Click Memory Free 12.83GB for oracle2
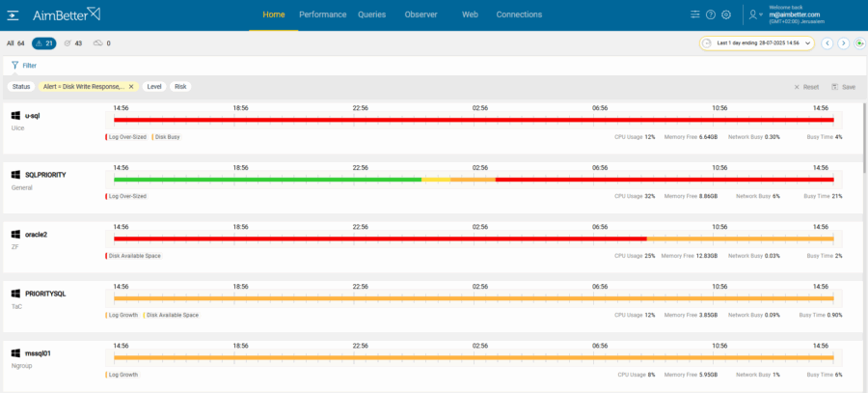 tap(690, 256)
